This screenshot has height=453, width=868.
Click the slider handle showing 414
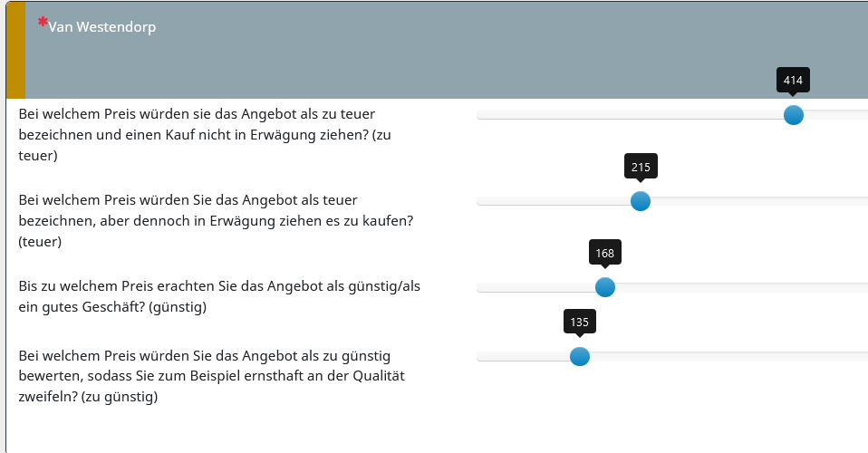pyautogui.click(x=793, y=115)
